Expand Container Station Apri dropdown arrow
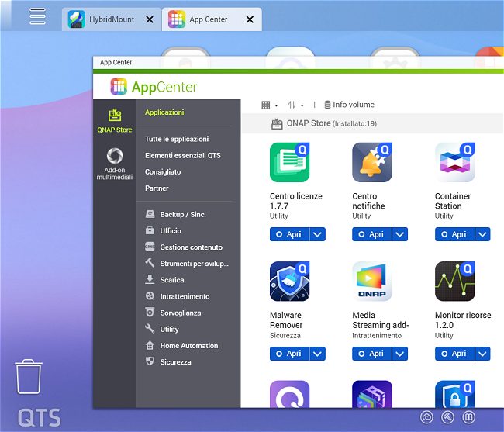The height and width of the screenshot is (432, 504). (482, 234)
